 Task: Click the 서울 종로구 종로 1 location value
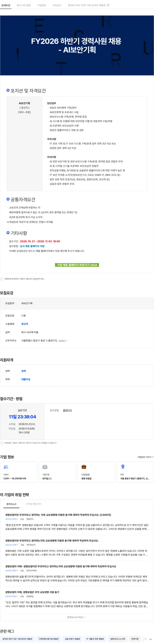[x=135, y=478]
